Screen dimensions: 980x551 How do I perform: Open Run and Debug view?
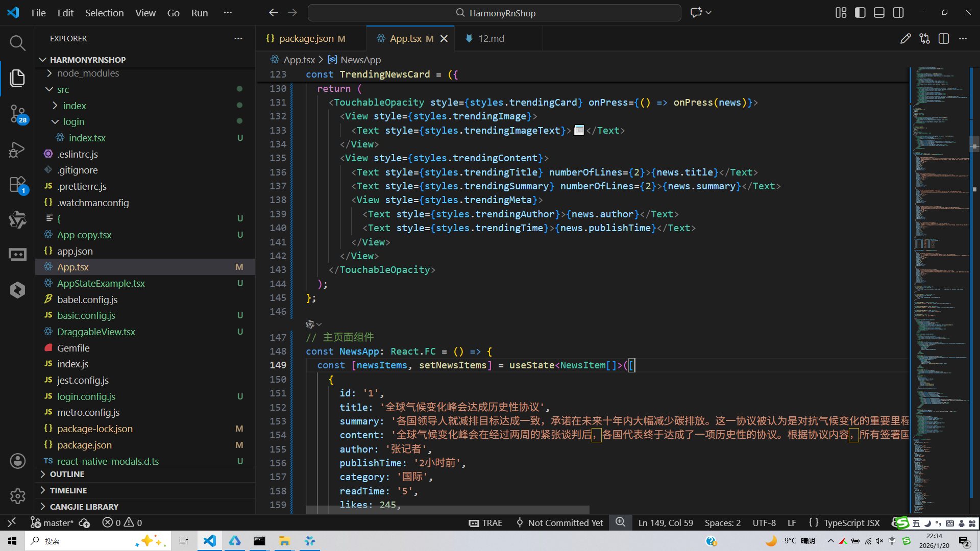coord(17,149)
